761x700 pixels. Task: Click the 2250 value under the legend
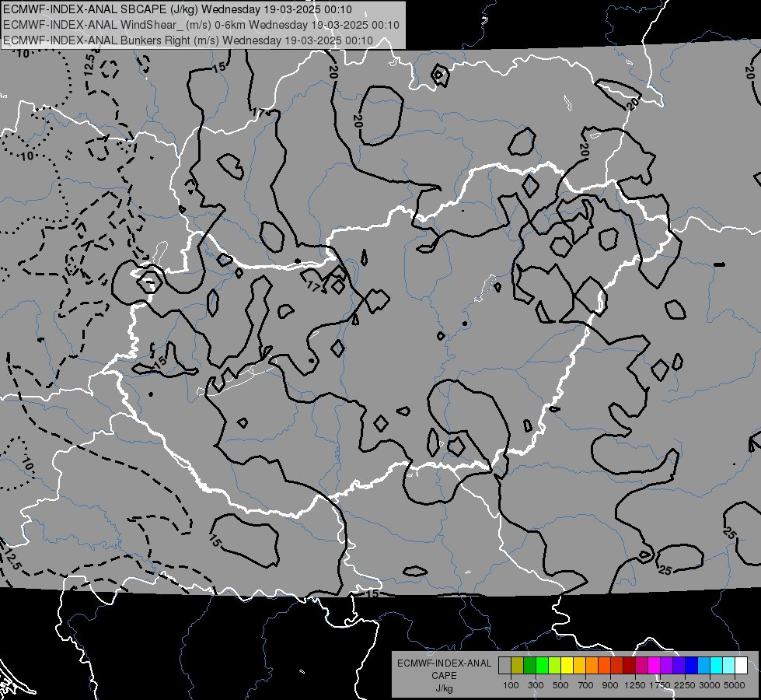click(685, 685)
